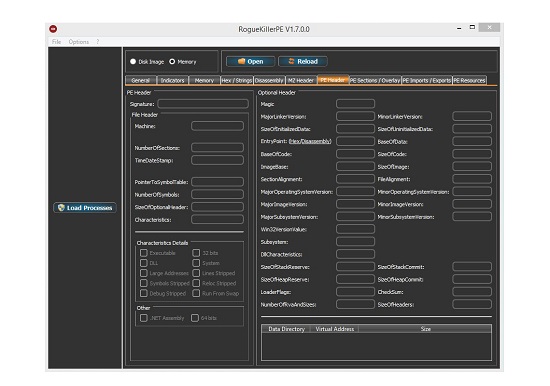
Task: Close the RogueKillerPE window
Action: [489, 27]
